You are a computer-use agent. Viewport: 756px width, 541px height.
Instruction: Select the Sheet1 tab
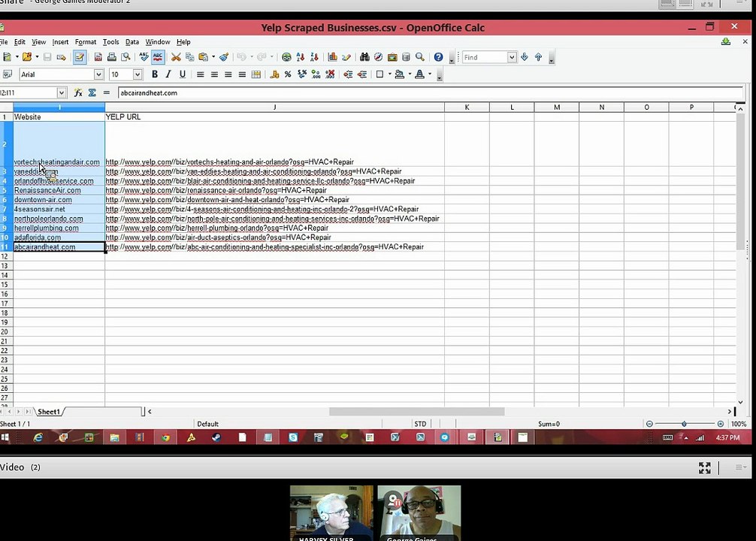coord(49,412)
